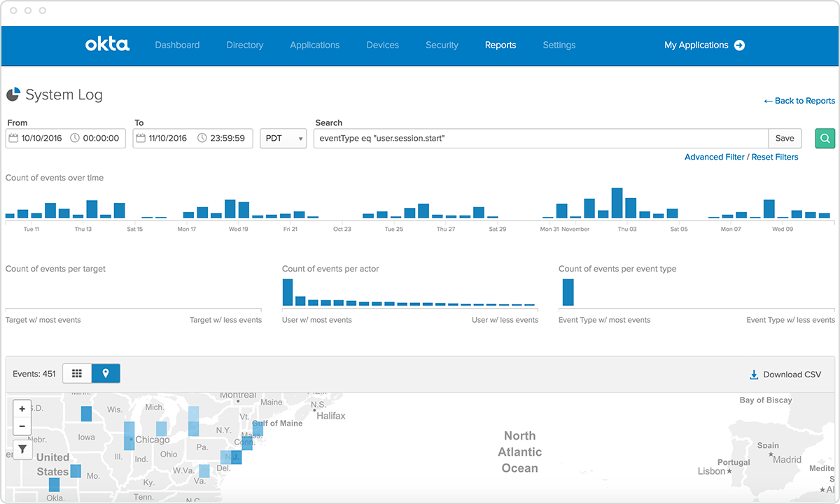Click the green search magnifier button

(825, 139)
